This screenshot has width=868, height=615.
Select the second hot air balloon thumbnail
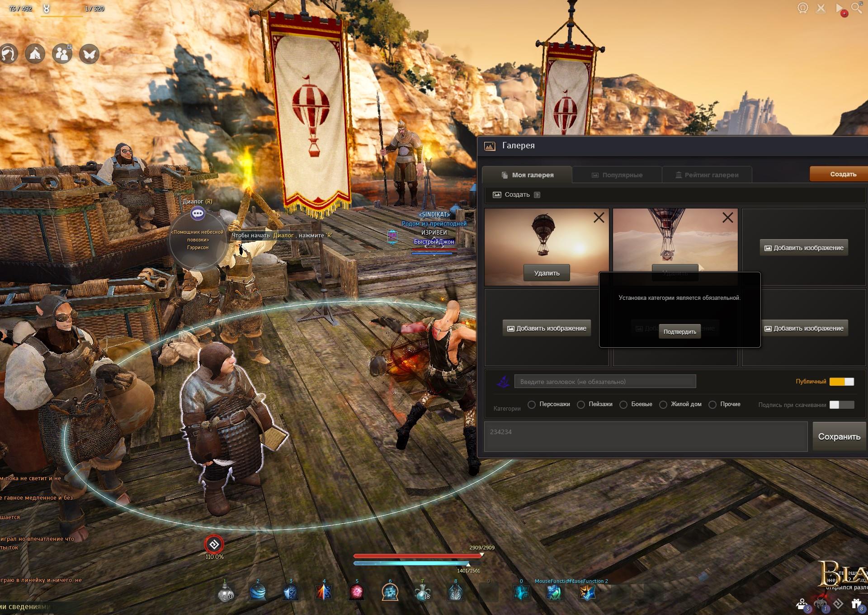click(x=675, y=240)
